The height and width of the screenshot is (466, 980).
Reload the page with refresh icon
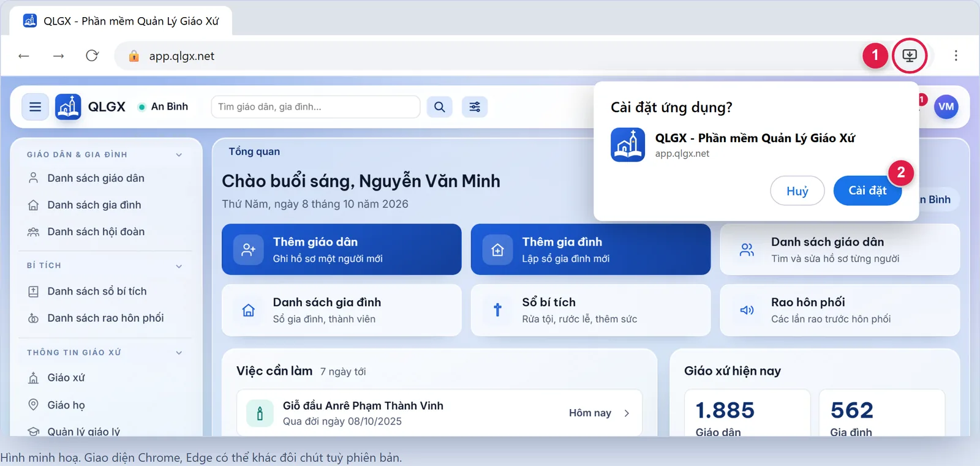pos(92,56)
